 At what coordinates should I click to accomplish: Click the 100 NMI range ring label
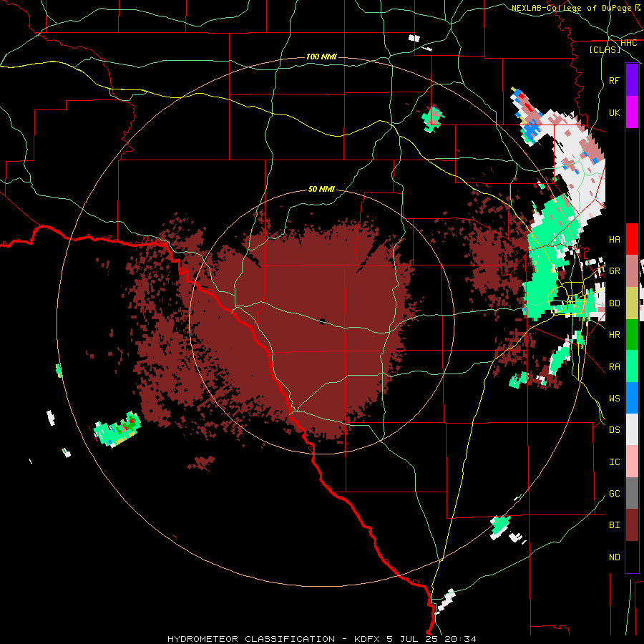tap(321, 57)
